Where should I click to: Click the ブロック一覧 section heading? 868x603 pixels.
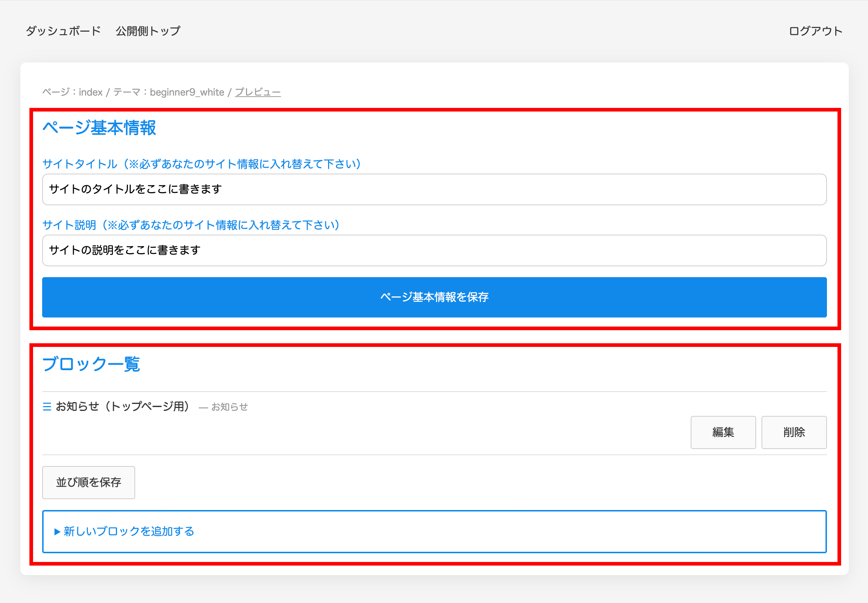(91, 364)
